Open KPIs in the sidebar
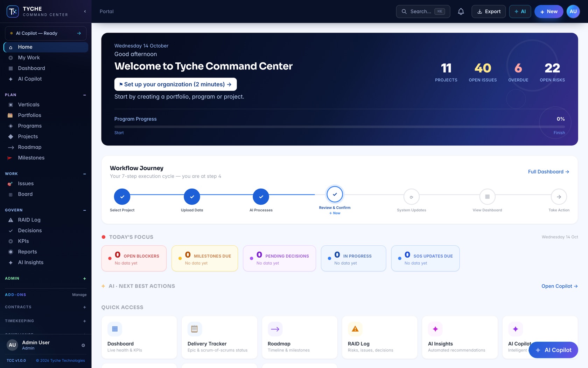This screenshot has width=588, height=368. pyautogui.click(x=46, y=241)
